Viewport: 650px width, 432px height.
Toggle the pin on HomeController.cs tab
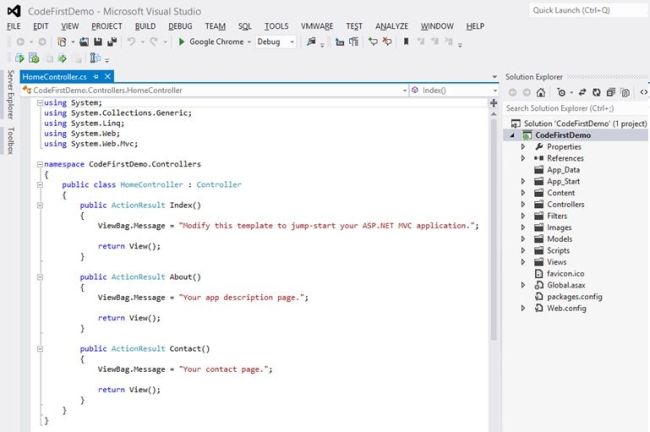[x=96, y=77]
